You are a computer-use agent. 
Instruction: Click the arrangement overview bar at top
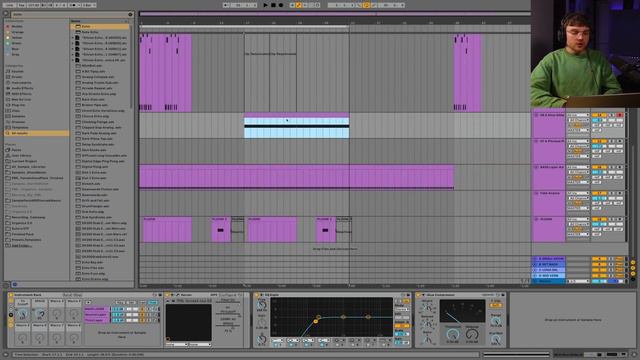coord(335,14)
